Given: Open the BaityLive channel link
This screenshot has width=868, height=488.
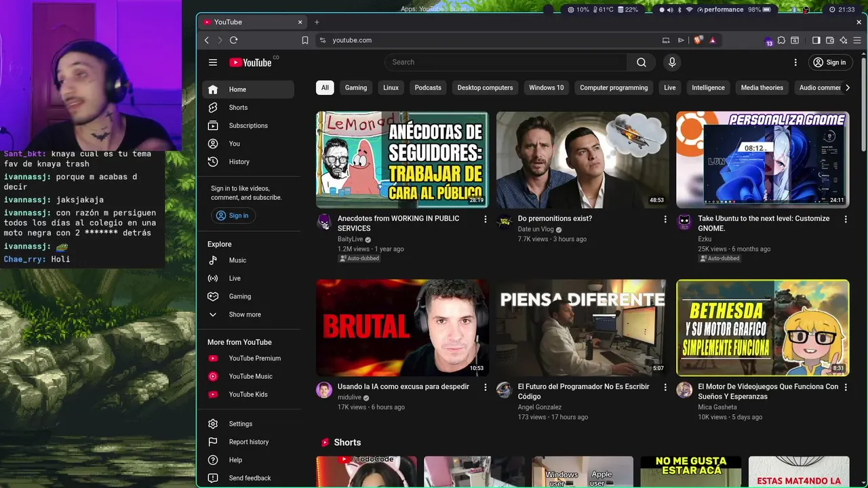Looking at the screenshot, I should (350, 239).
